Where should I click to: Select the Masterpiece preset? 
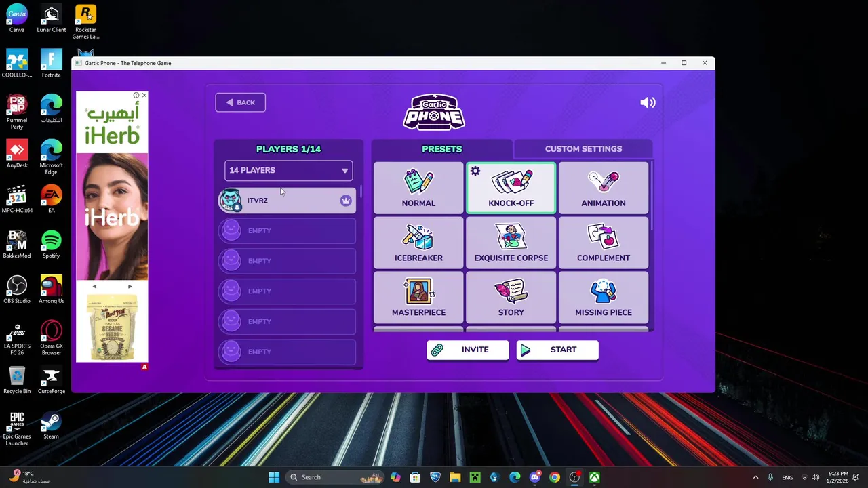[418, 298]
